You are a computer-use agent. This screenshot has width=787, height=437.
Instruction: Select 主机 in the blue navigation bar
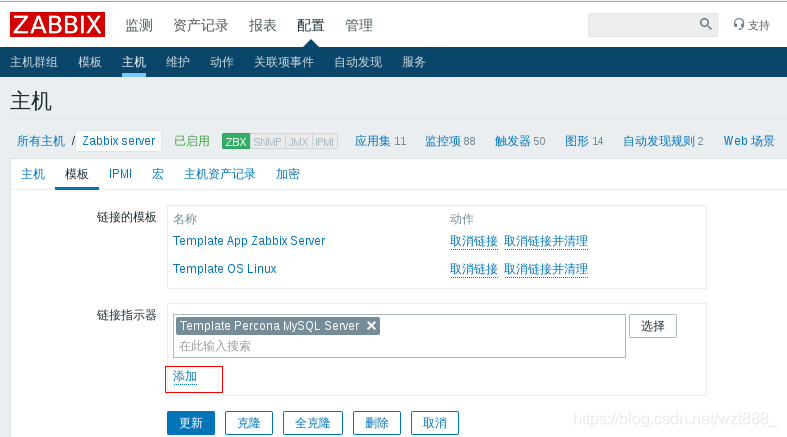coord(134,62)
